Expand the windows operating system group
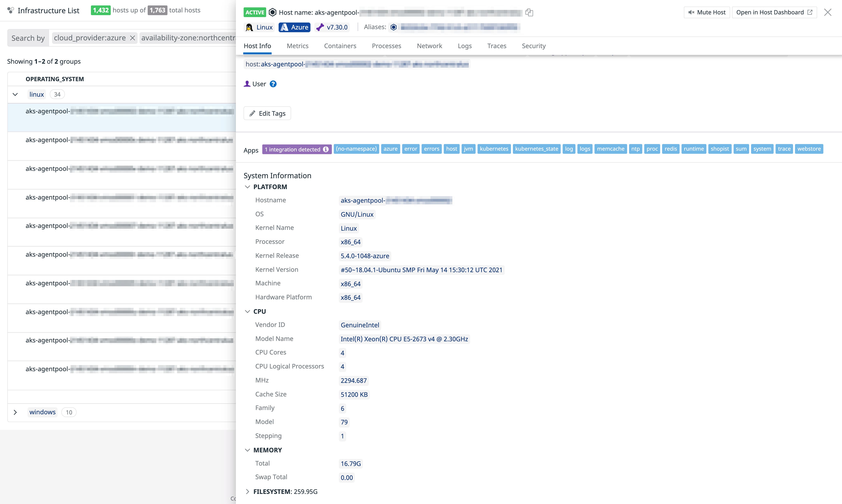 [x=15, y=412]
